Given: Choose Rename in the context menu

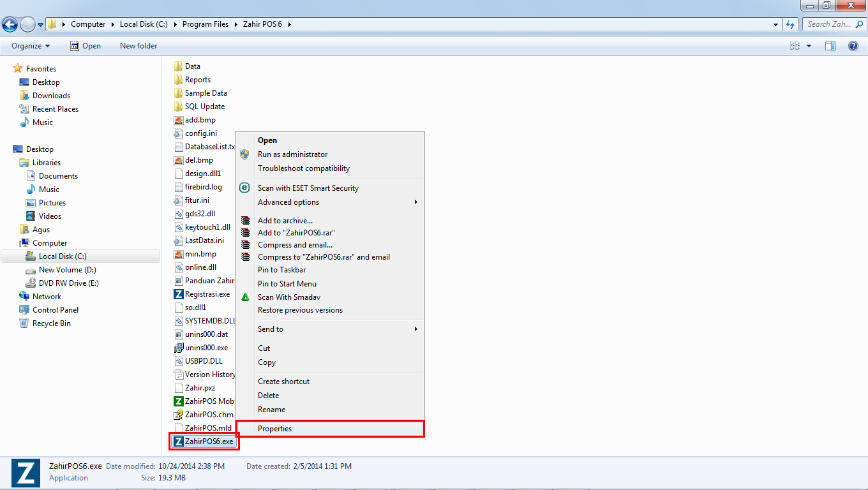Looking at the screenshot, I should click(330, 410).
